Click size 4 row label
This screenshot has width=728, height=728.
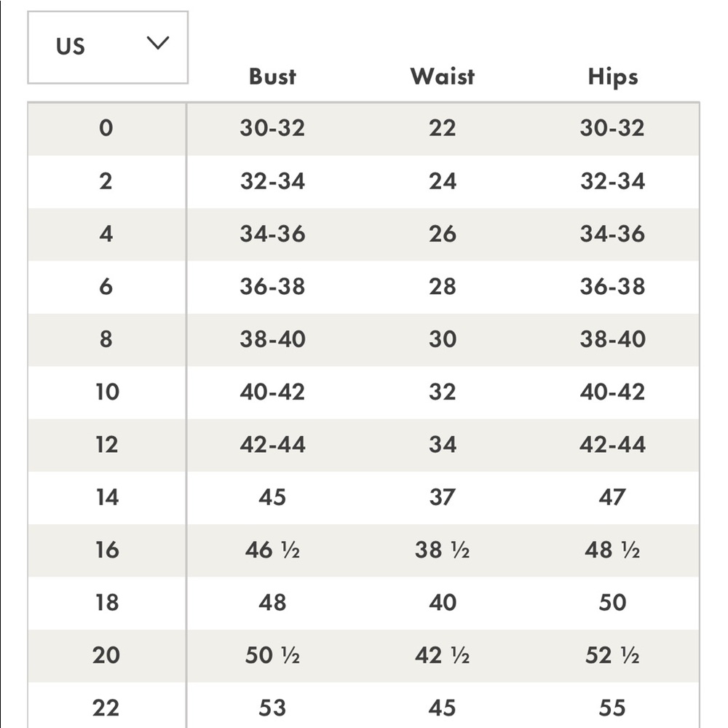(106, 234)
